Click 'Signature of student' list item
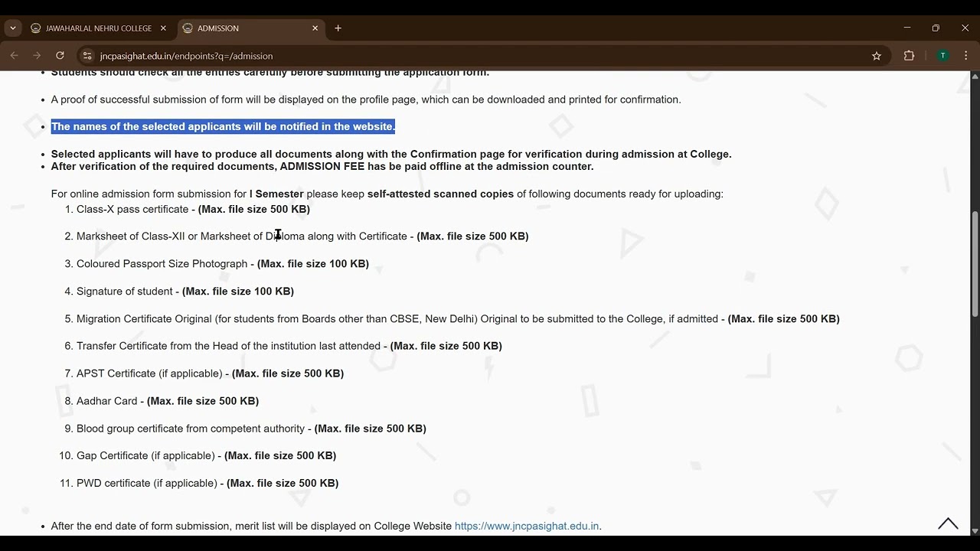 pyautogui.click(x=185, y=292)
